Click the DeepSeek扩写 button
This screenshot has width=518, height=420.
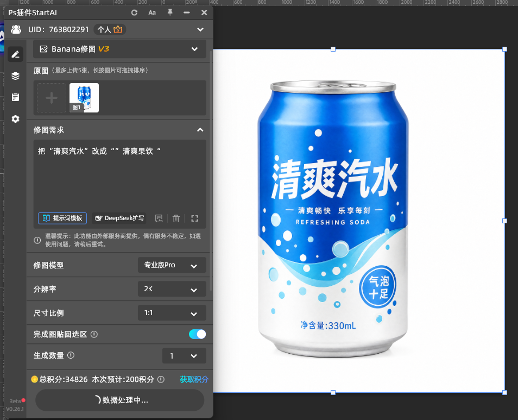pyautogui.click(x=119, y=218)
